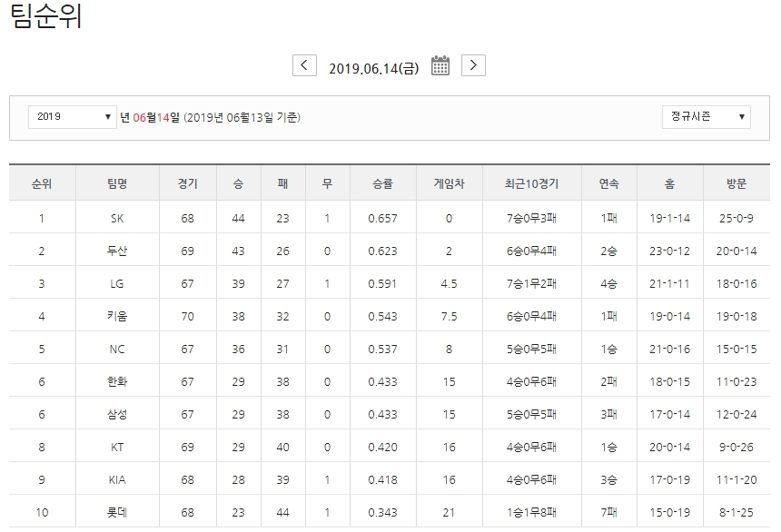Click rank number 10 in 롯데 row
The height and width of the screenshot is (532, 781).
[42, 513]
